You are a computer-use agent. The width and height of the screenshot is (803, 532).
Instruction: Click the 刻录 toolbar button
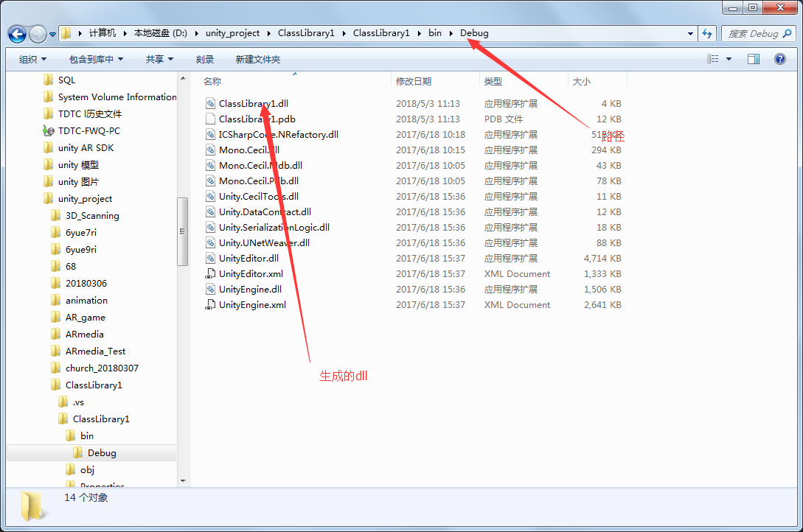click(x=205, y=60)
